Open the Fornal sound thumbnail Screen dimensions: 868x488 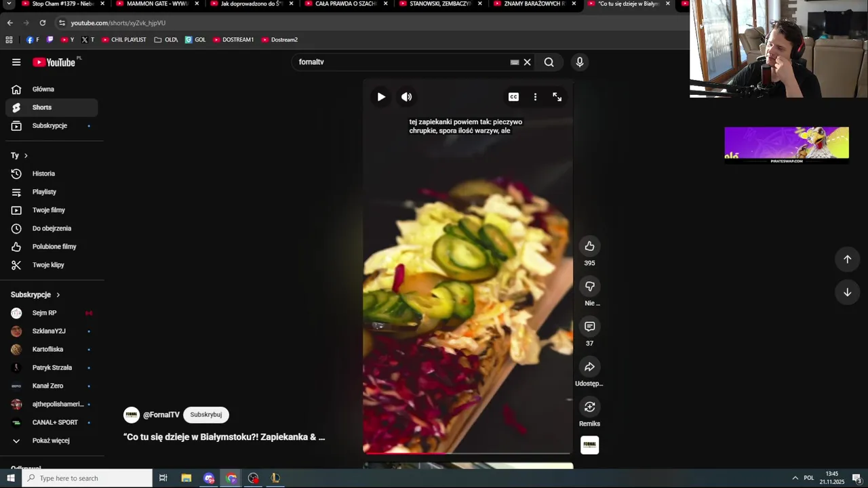(589, 445)
